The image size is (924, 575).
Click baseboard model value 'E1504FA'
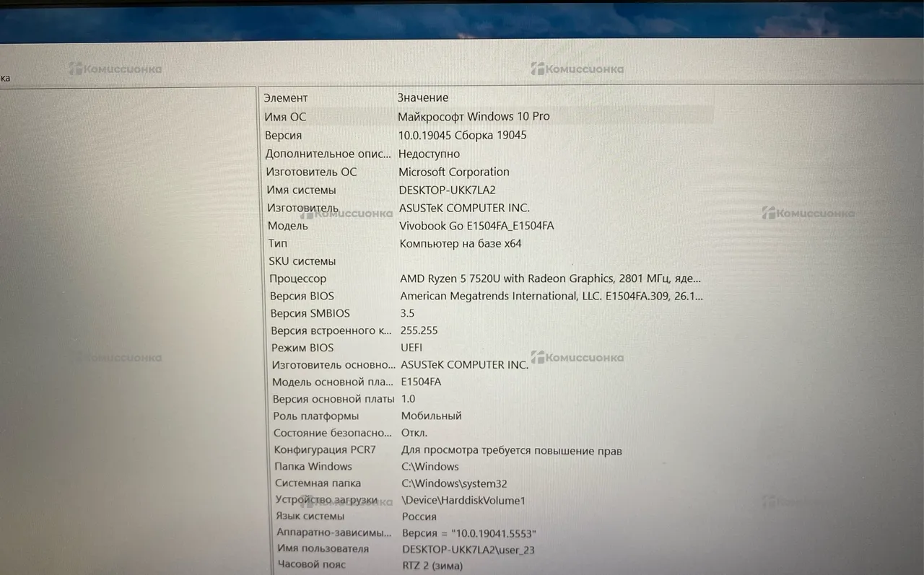click(421, 382)
